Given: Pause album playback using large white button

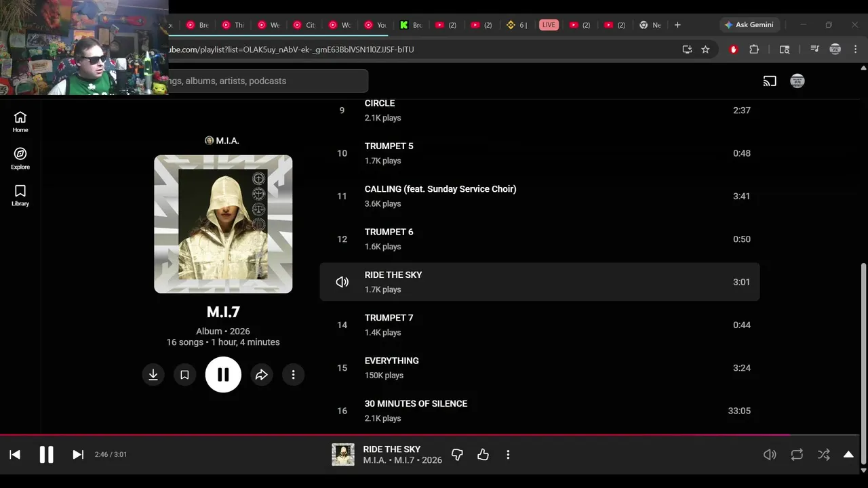Looking at the screenshot, I should 223,375.
